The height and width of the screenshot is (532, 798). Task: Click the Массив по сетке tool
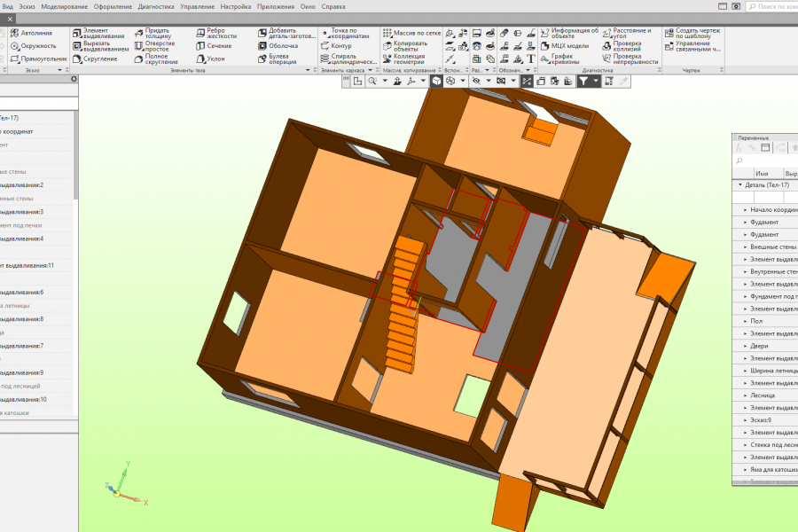(x=411, y=33)
